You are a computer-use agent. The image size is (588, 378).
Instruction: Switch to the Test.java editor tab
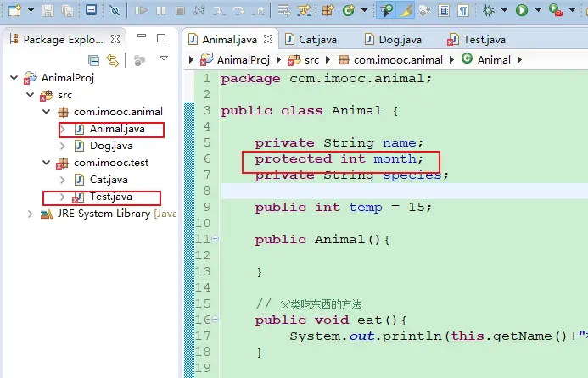tap(484, 39)
